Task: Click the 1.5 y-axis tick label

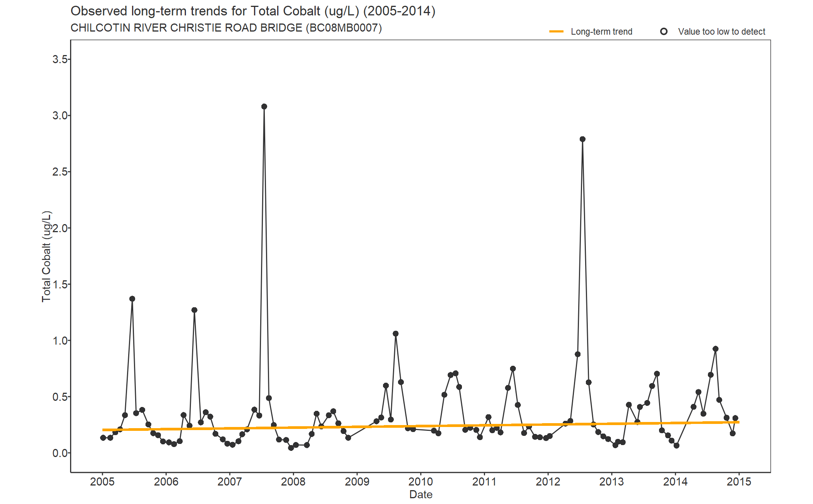Action: pos(60,285)
